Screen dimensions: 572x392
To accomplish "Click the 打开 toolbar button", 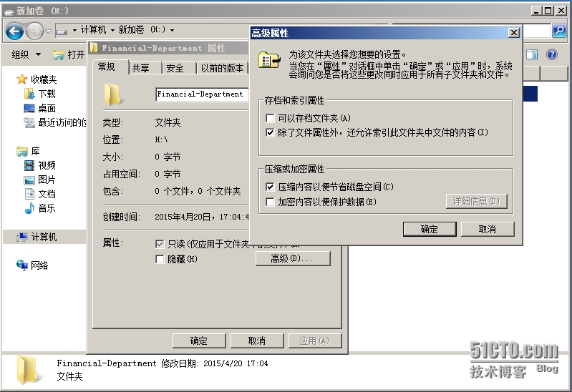I will (x=69, y=54).
